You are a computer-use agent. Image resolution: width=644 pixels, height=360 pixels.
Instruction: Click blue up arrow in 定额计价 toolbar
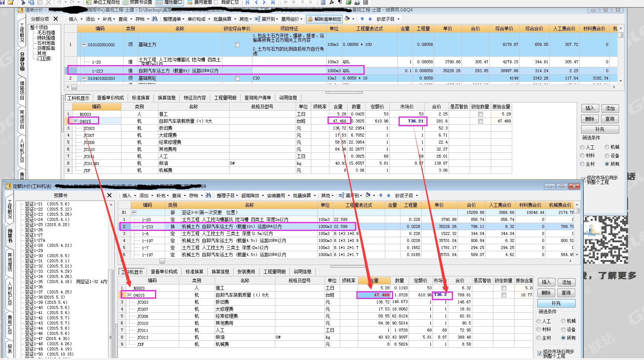(x=380, y=195)
